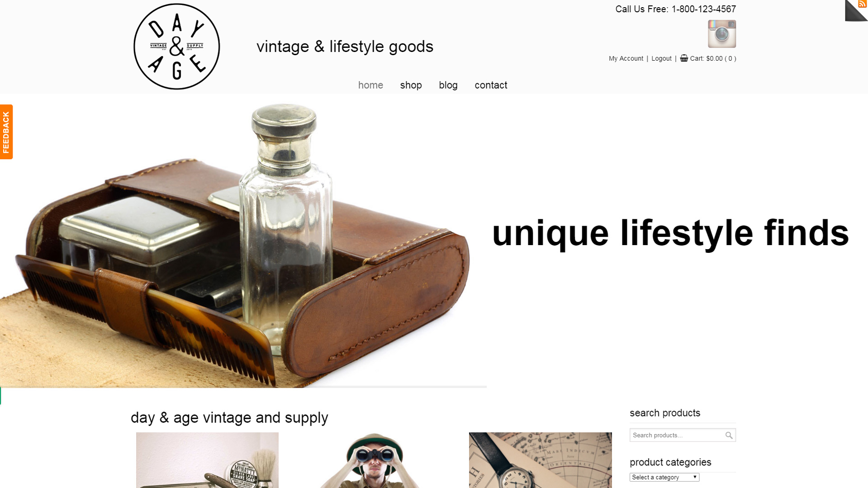
Task: Click the Day & Age circular logo
Action: pos(176,47)
